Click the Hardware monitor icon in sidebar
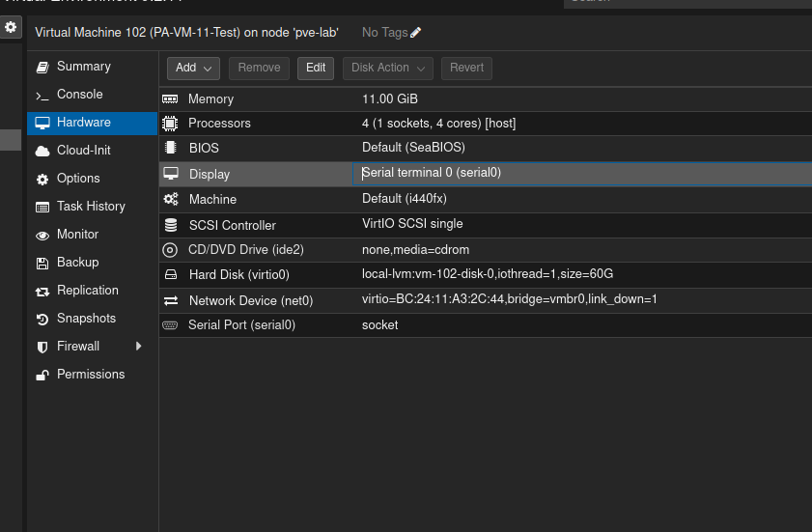The image size is (812, 532). pos(42,123)
